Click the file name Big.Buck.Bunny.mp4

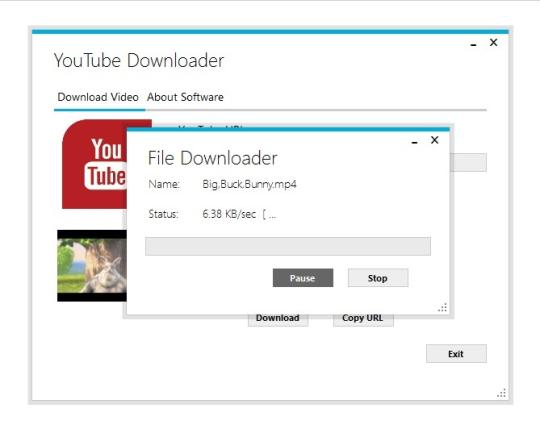click(249, 184)
